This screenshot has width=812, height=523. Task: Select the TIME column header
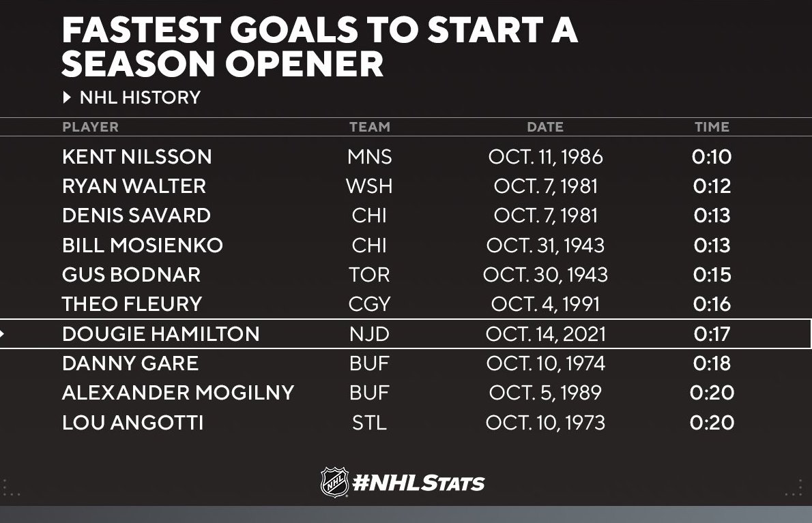pyautogui.click(x=712, y=127)
